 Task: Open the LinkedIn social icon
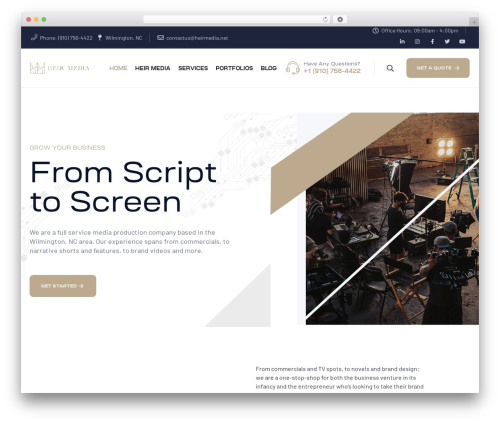point(402,41)
